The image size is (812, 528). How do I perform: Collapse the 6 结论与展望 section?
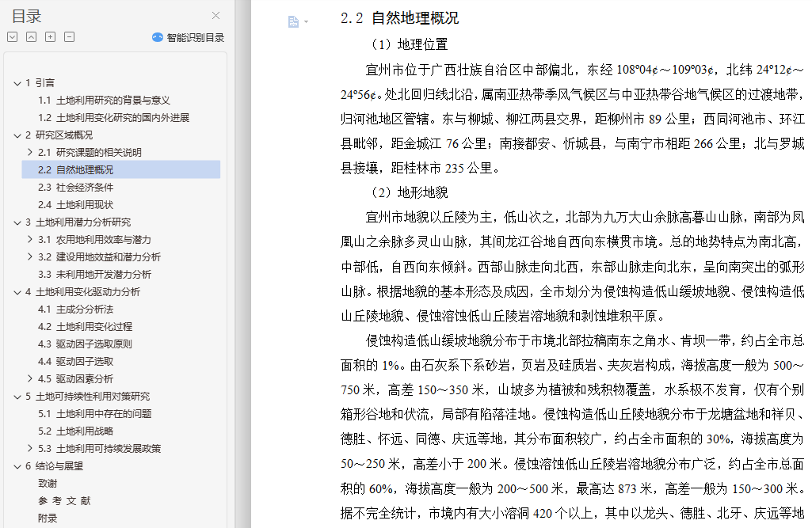tap(17, 466)
